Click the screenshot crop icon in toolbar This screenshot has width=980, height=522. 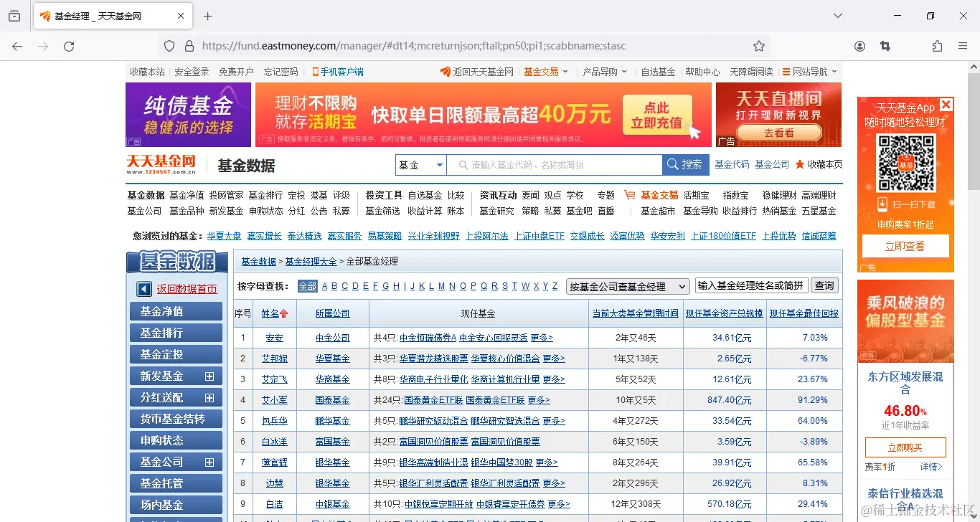pos(885,46)
